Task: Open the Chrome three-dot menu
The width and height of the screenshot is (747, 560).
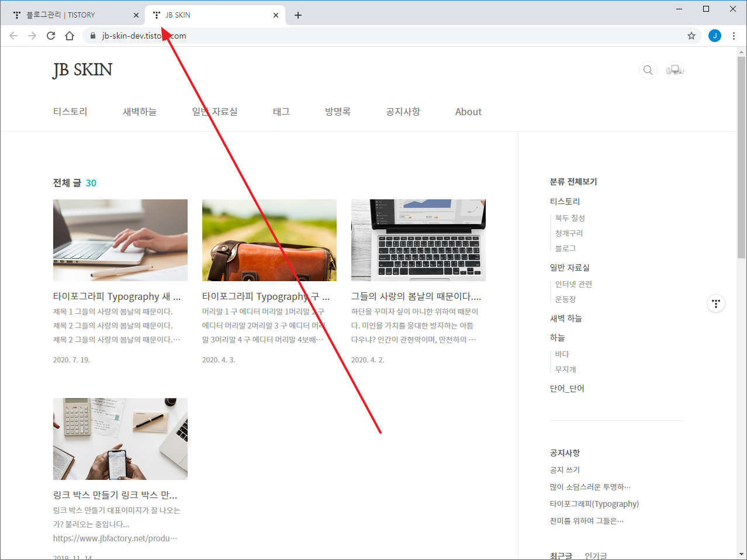Action: (x=734, y=36)
